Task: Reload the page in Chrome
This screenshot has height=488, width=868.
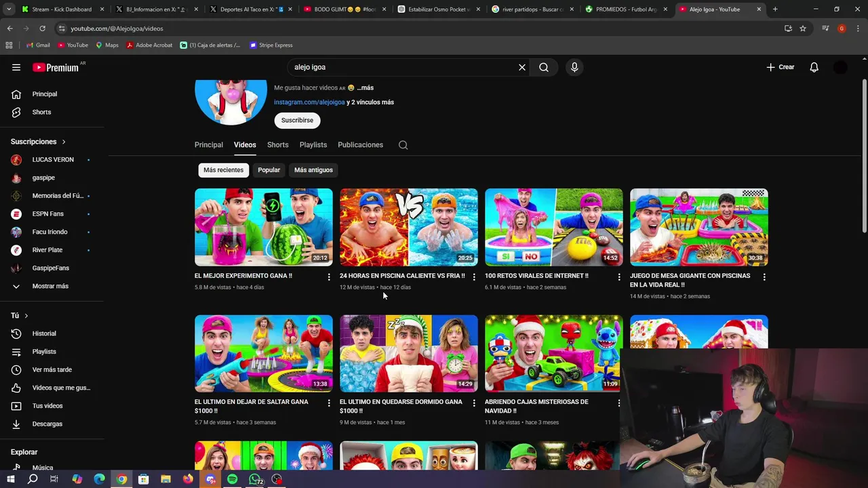Action: (42, 28)
